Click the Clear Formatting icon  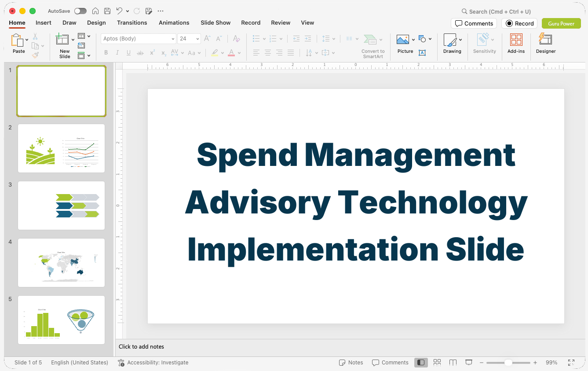click(x=237, y=39)
